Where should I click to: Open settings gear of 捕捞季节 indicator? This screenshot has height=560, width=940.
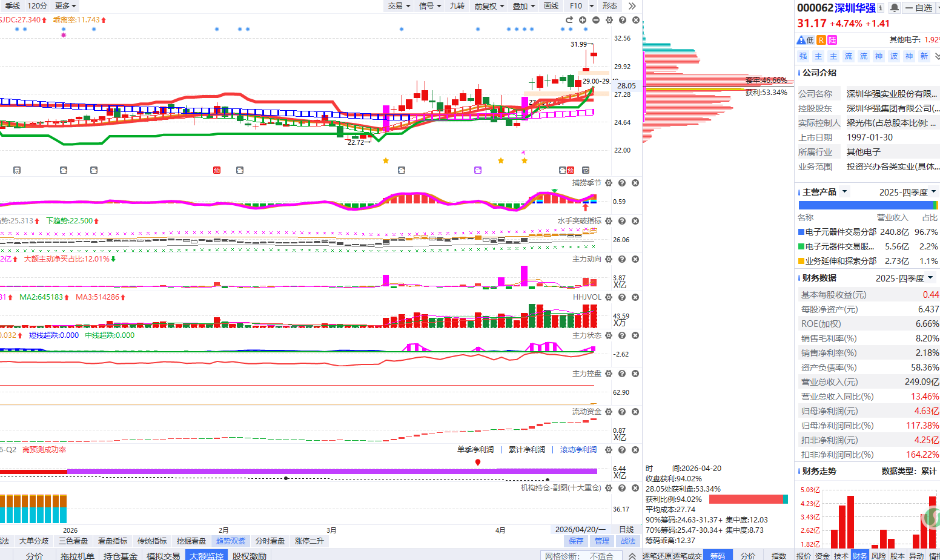pyautogui.click(x=609, y=183)
